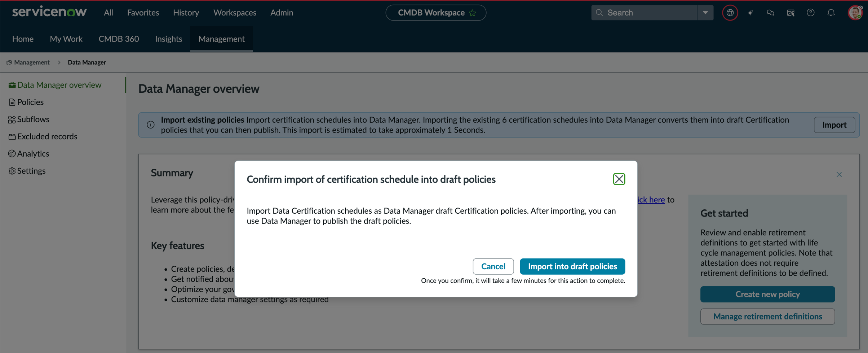Open the Admin menu

point(282,13)
